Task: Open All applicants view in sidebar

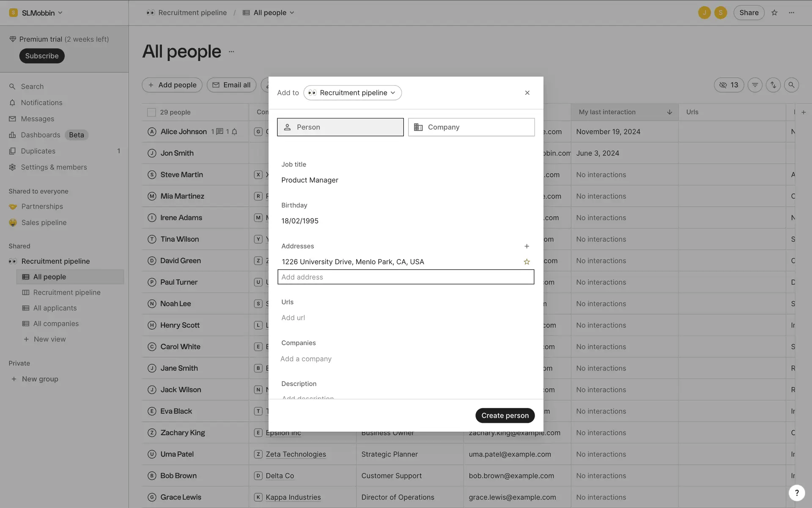Action: pyautogui.click(x=55, y=308)
